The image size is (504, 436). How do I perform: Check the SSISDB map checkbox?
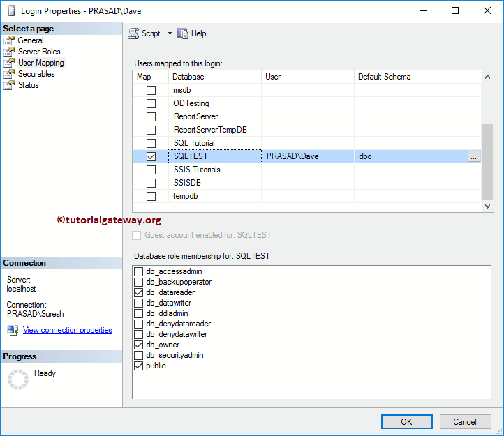[151, 183]
